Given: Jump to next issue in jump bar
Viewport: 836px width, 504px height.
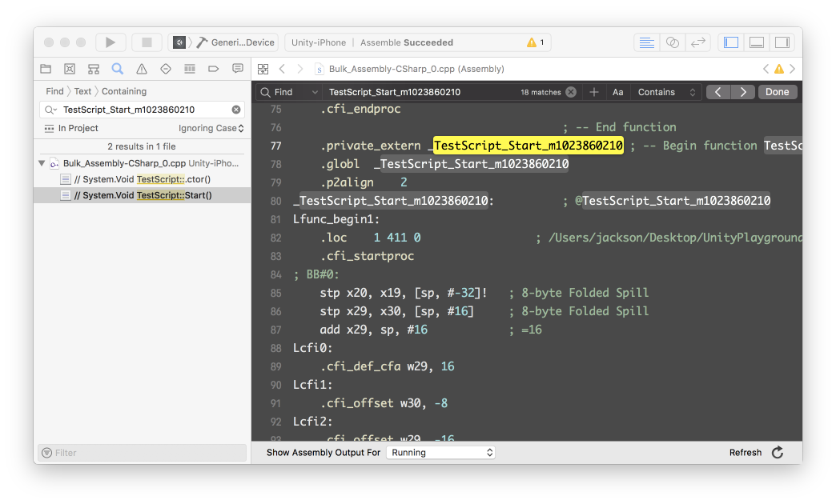Looking at the screenshot, I should point(792,69).
